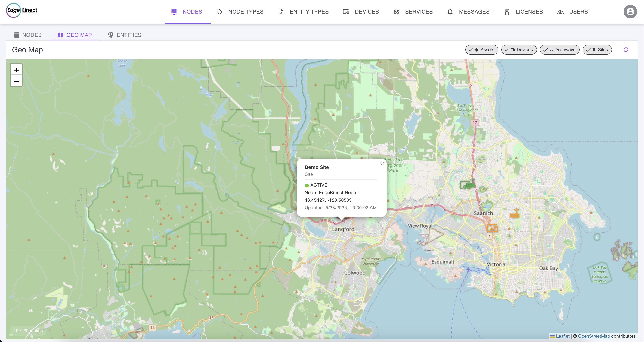
Task: Click the 'Node: EdgeKinect Node 1' text
Action: (332, 192)
